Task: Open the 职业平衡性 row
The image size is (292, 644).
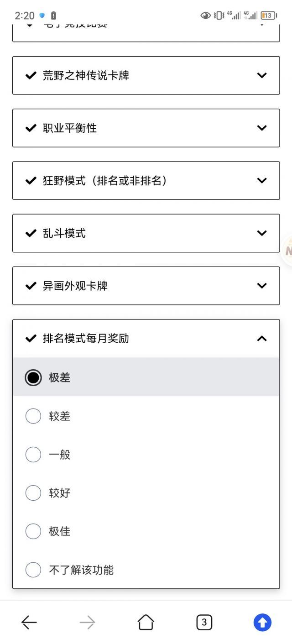Action: 146,128
